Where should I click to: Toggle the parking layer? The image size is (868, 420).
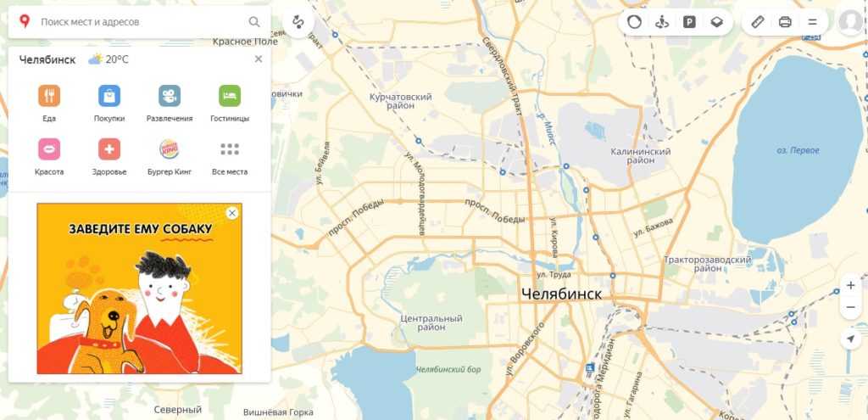click(689, 22)
